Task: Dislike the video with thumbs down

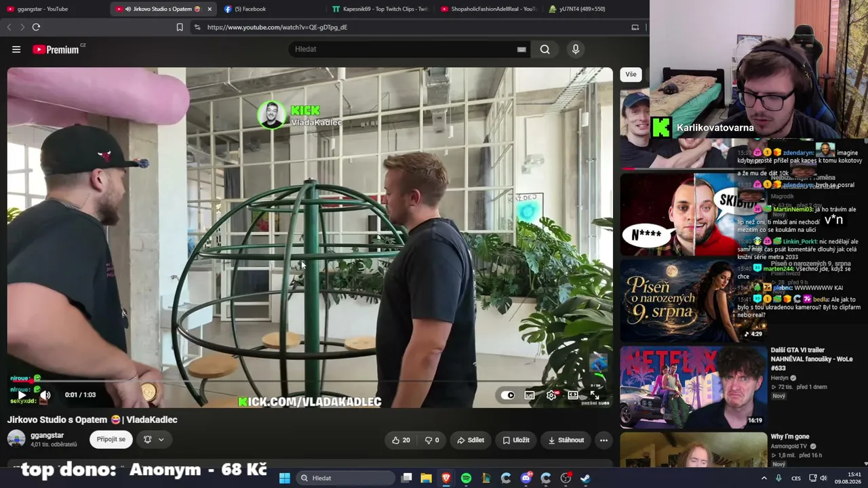Action: point(432,440)
